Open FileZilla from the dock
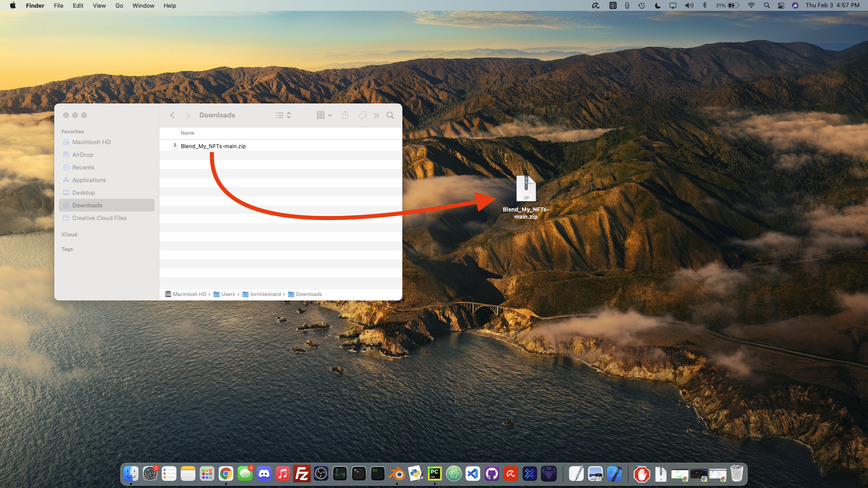Image resolution: width=868 pixels, height=488 pixels. [301, 474]
